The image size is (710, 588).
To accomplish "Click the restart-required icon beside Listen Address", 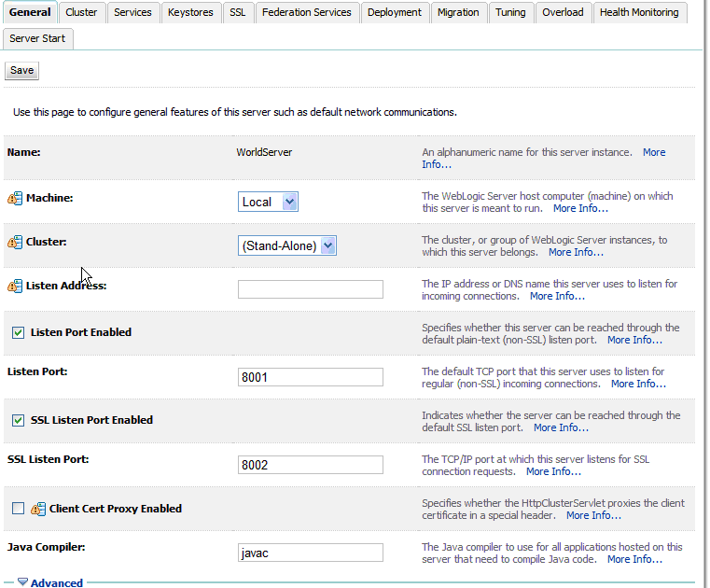I will point(15,286).
